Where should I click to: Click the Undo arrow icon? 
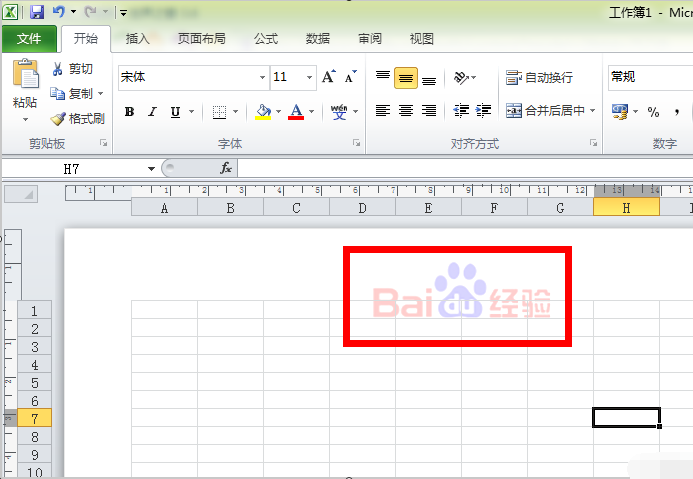(x=58, y=11)
